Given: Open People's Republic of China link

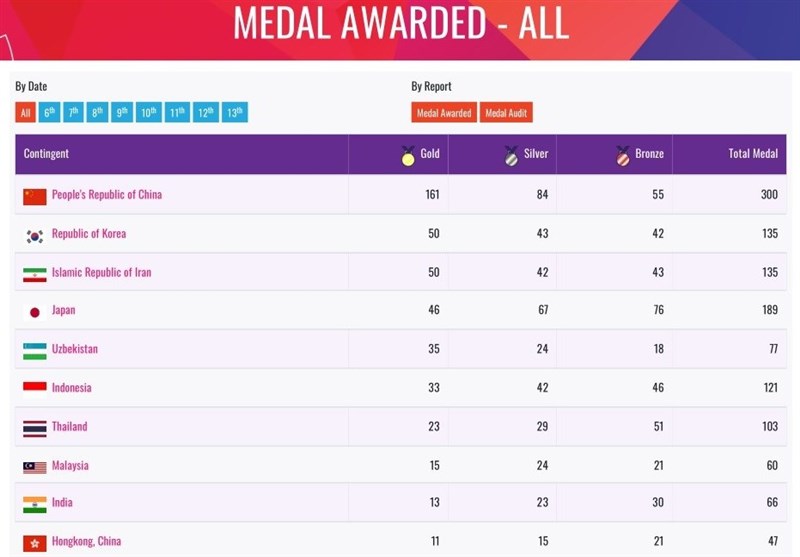Looking at the screenshot, I should tap(107, 195).
